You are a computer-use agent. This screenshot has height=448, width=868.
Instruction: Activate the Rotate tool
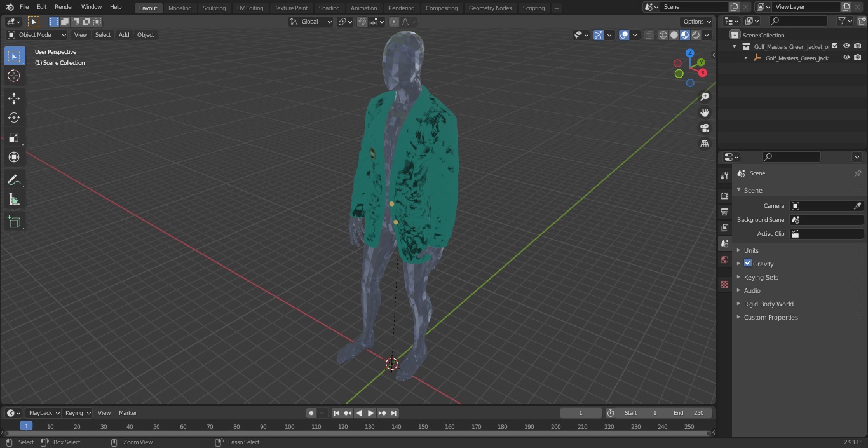point(14,118)
